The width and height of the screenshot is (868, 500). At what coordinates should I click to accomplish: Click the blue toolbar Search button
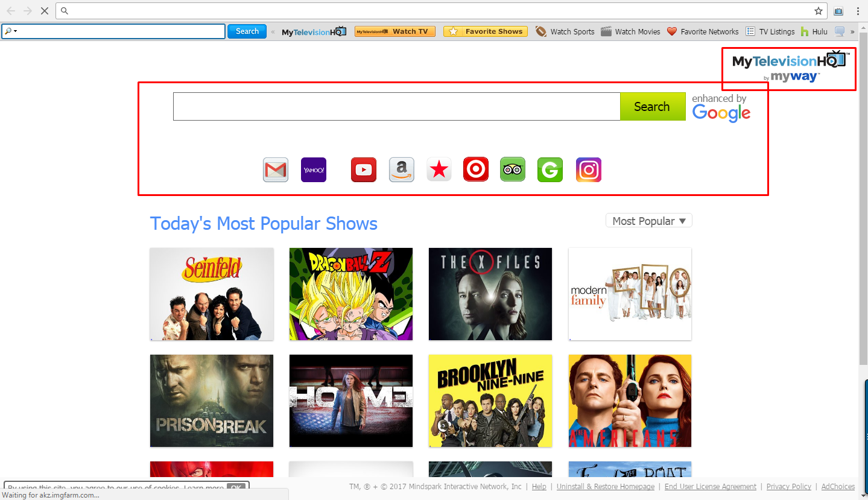pyautogui.click(x=247, y=31)
